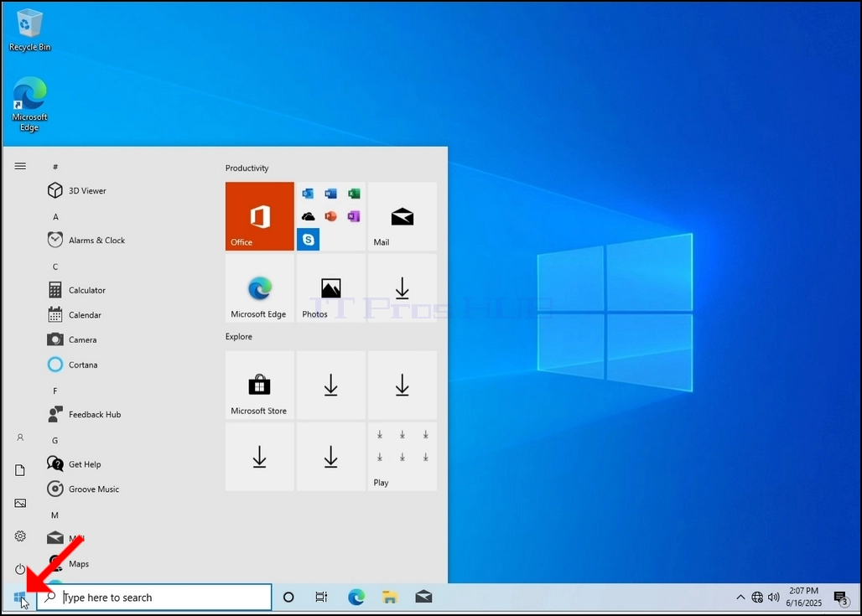
Task: Open File Explorer from the taskbar
Action: click(x=390, y=598)
